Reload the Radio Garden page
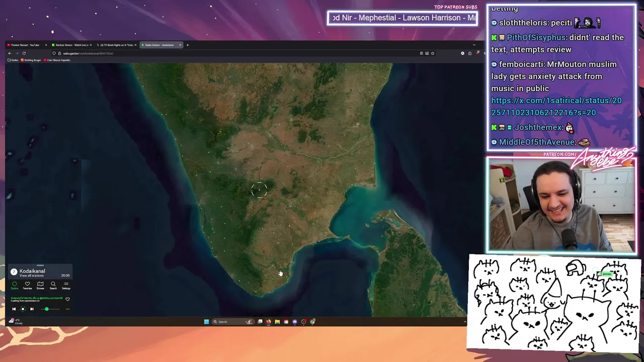Viewport: 644px width, 362px height. (24, 53)
